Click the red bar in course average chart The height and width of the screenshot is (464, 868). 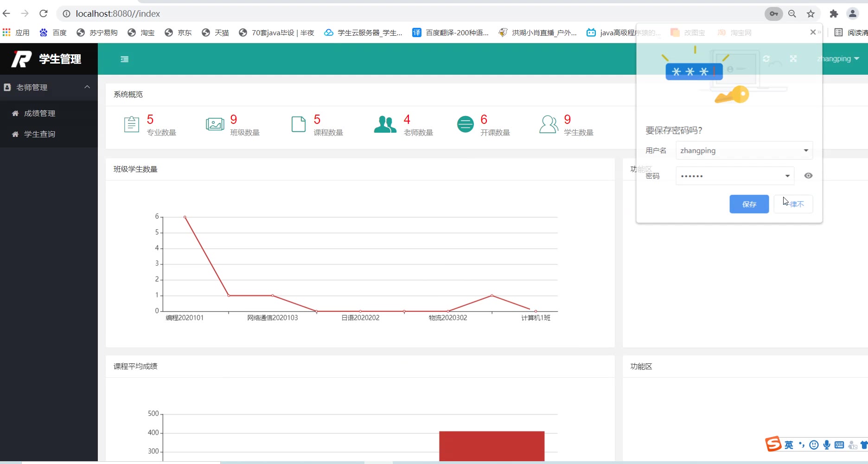click(491, 445)
